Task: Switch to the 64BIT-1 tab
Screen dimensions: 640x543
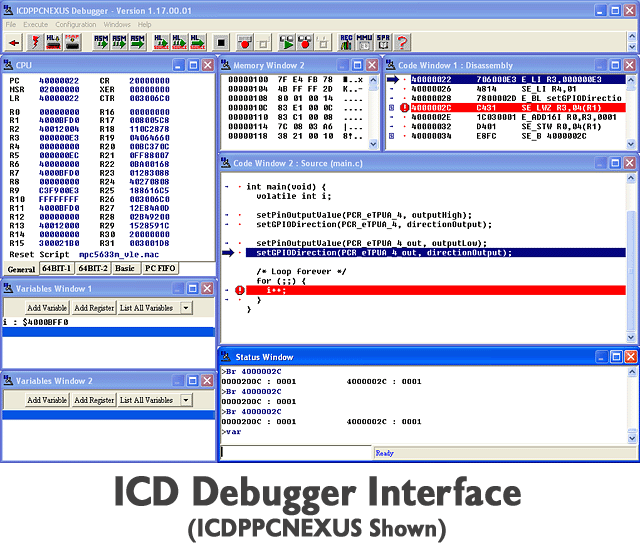Action: 57,268
